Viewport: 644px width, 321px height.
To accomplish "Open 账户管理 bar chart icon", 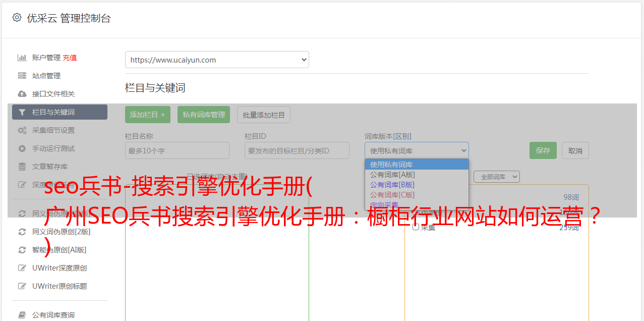I will (22, 58).
